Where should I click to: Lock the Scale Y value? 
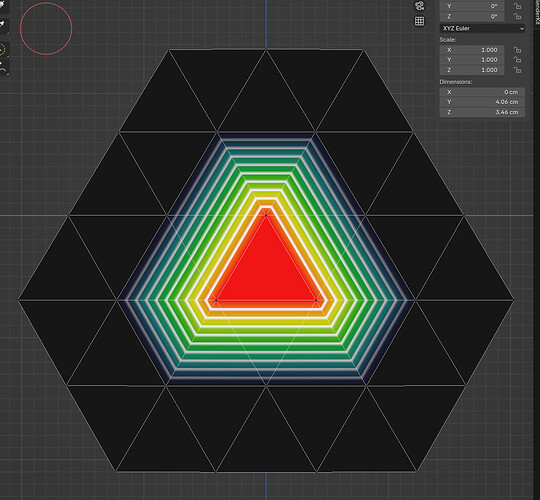point(517,60)
